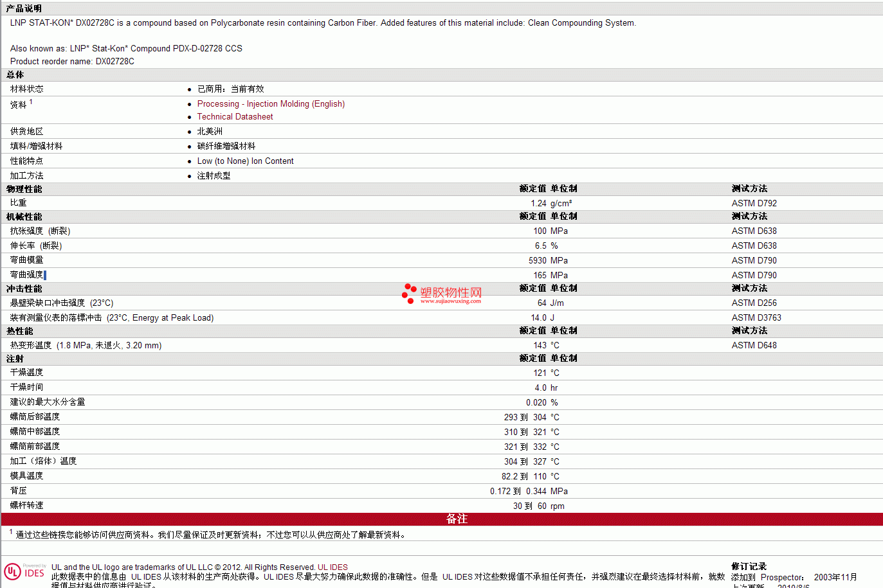Select the 比重 property label
The height and width of the screenshot is (588, 883).
(x=19, y=203)
